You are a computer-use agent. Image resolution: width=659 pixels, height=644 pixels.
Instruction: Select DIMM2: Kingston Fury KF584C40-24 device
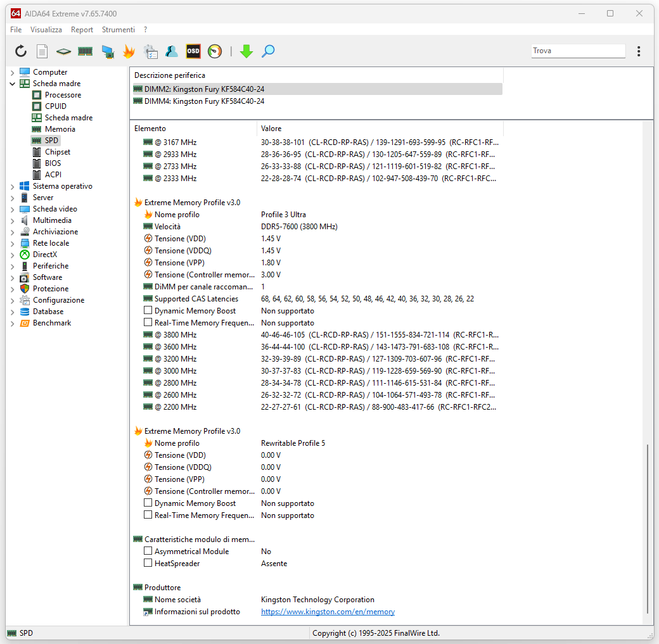click(317, 89)
